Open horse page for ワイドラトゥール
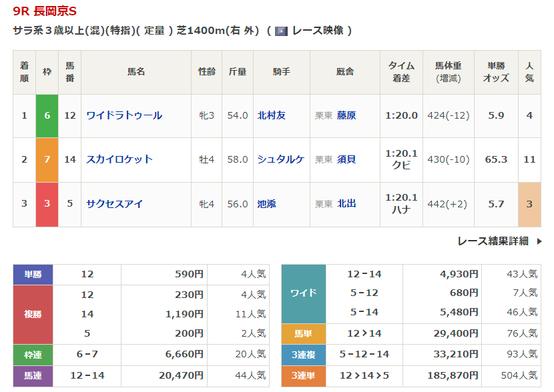The height and width of the screenshot is (392, 554). tap(124, 115)
